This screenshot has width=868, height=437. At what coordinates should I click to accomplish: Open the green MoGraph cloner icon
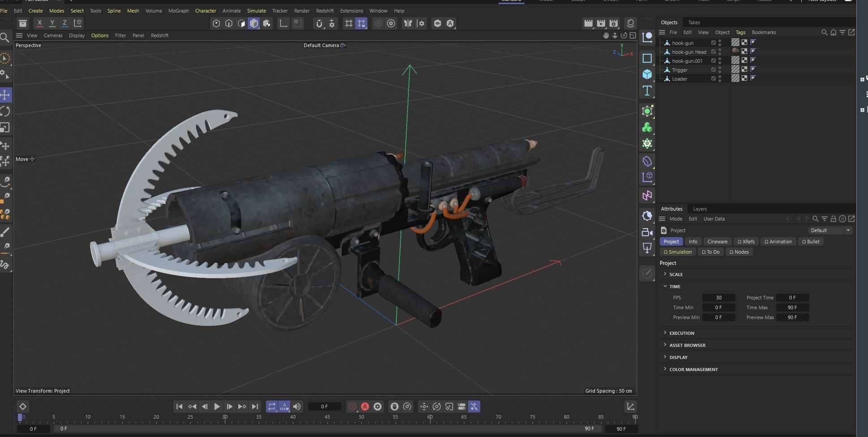pyautogui.click(x=647, y=128)
